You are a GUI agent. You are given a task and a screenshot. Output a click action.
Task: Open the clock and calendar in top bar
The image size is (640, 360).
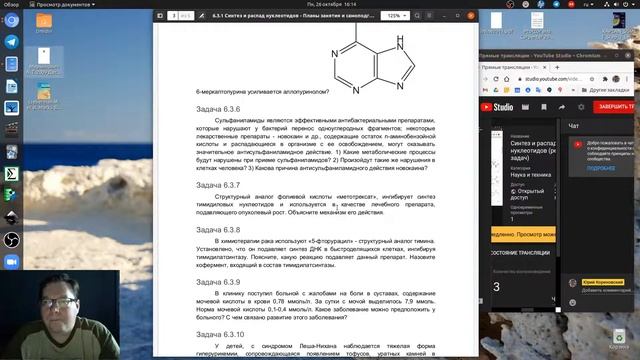point(331,4)
